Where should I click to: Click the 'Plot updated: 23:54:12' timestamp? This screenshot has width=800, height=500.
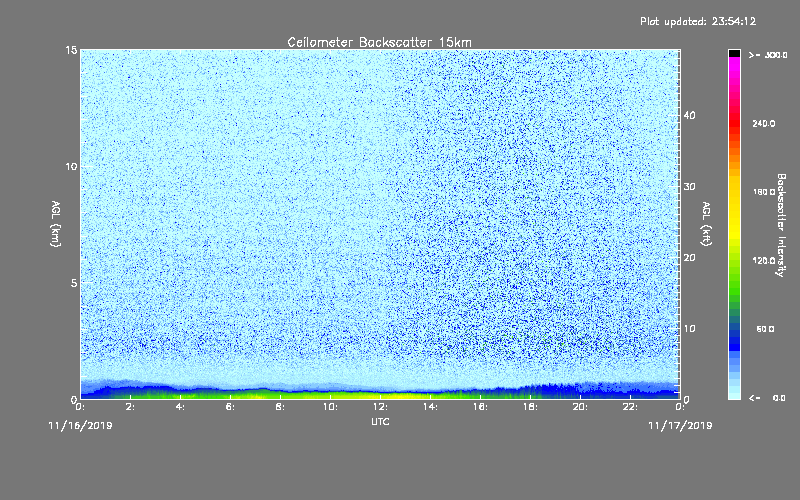point(698,22)
